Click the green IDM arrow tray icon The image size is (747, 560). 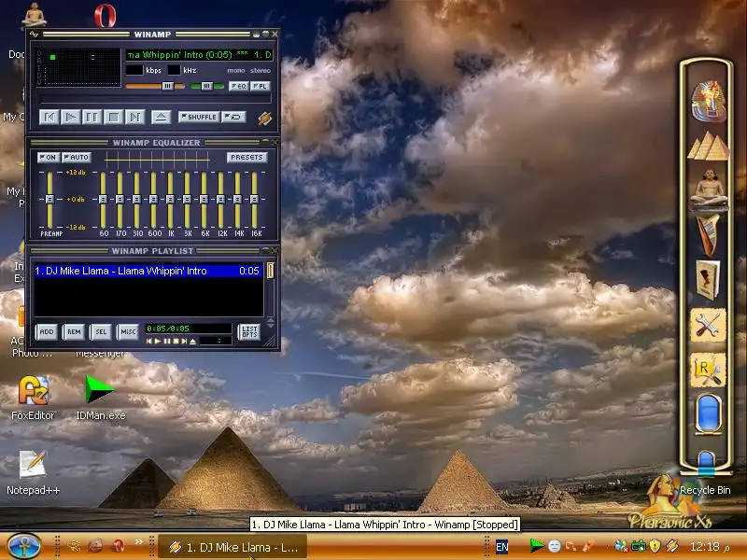(x=536, y=546)
